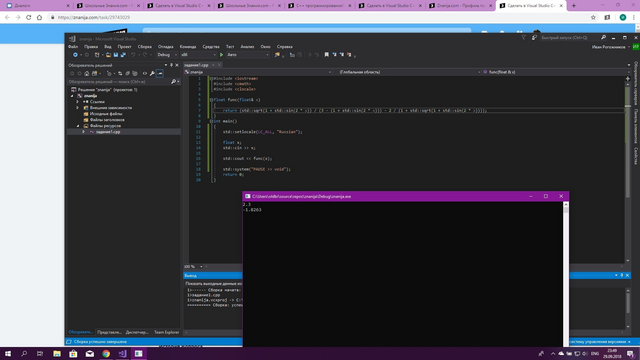Open the Отладка menu
Viewport: 640px width, 360px height.
(x=165, y=47)
